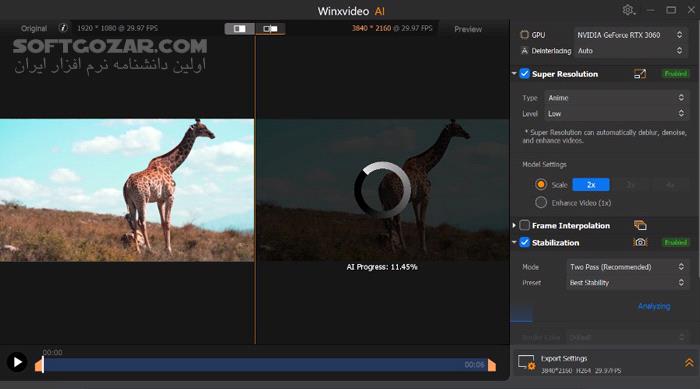Play the video preview

17,362
